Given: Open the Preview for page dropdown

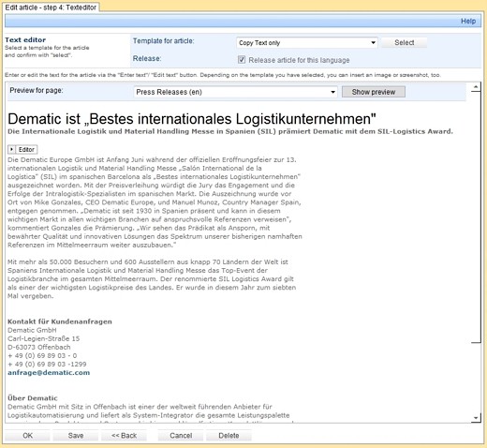Looking at the screenshot, I should 235,92.
